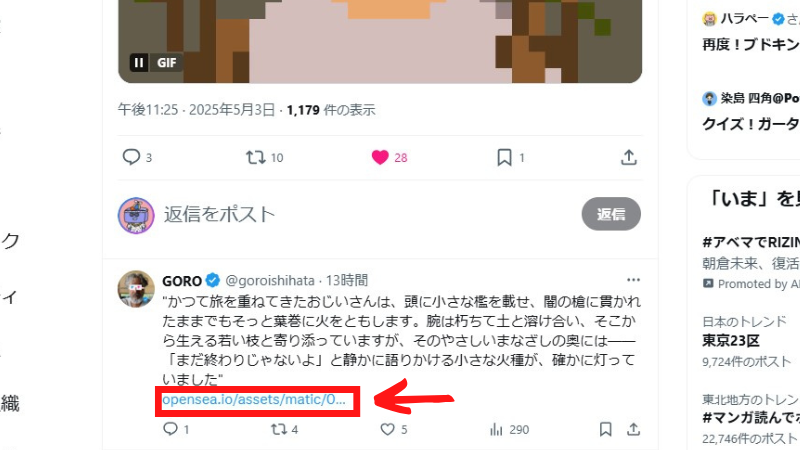Open the #アベマでRIZIN promoted trend
Image resolution: width=800 pixels, height=450 pixels.
751,262
